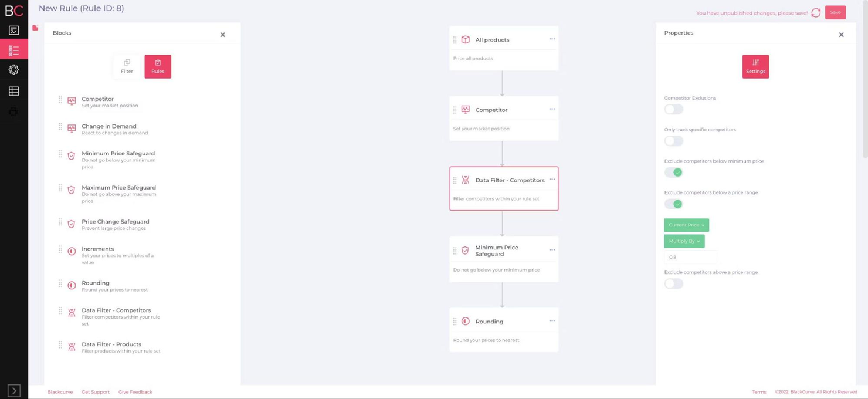
Task: Click the data table icon in the sidebar
Action: click(x=14, y=91)
